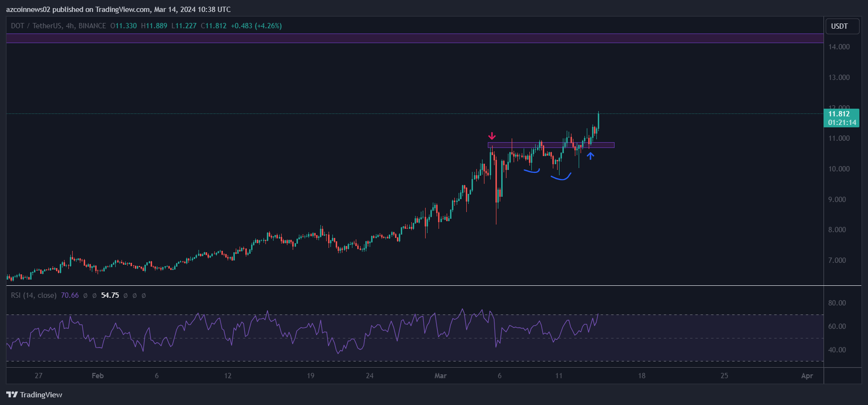Click the 9.000 price axis label
Screen dimensions: 868x405
tap(837, 200)
